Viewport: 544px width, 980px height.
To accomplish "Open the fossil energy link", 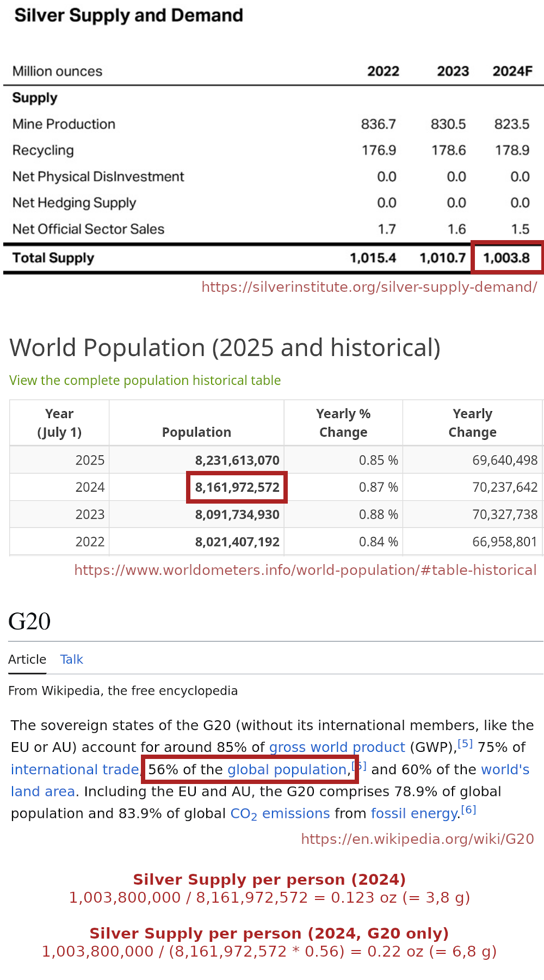I will coord(414,813).
